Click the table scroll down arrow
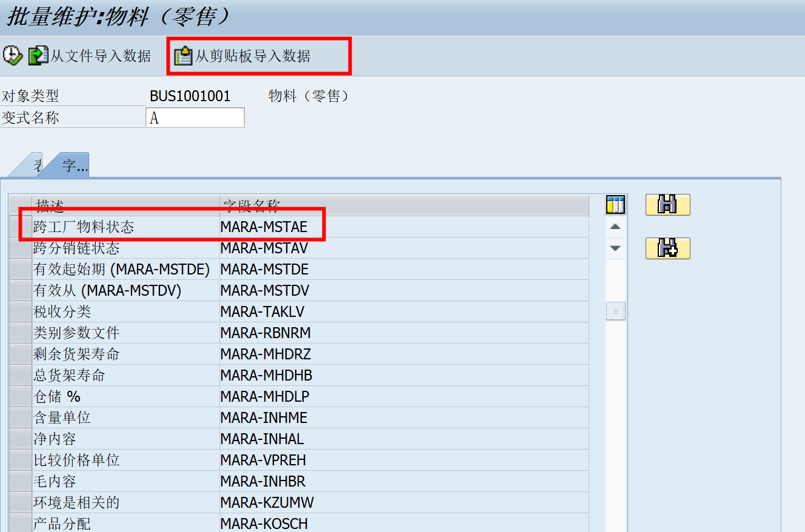The height and width of the screenshot is (532, 805). coord(615,248)
